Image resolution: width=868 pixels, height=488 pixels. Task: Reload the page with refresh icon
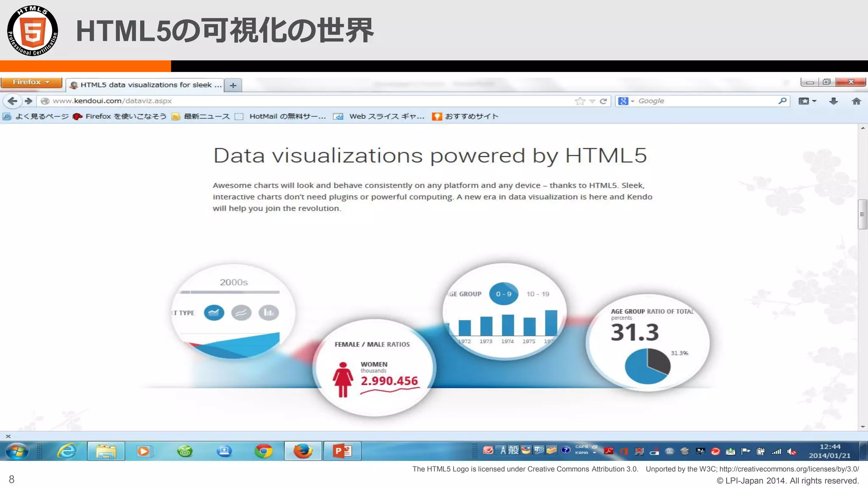point(603,101)
